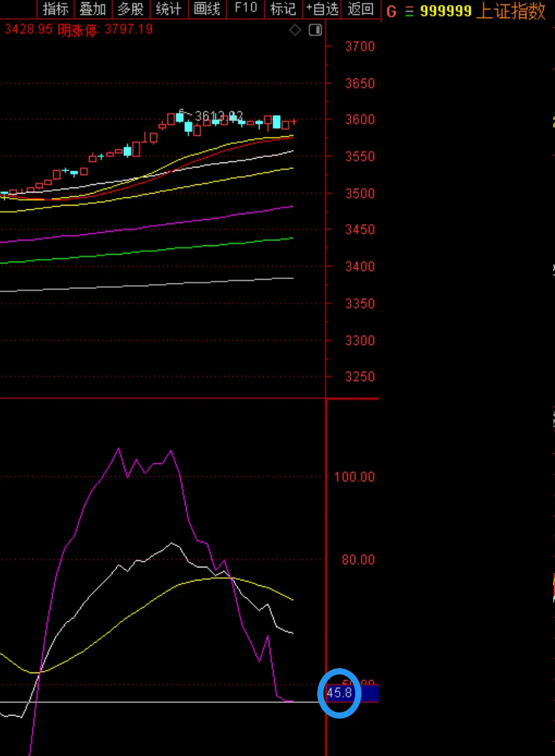Click the 3550 price axis label

360,156
